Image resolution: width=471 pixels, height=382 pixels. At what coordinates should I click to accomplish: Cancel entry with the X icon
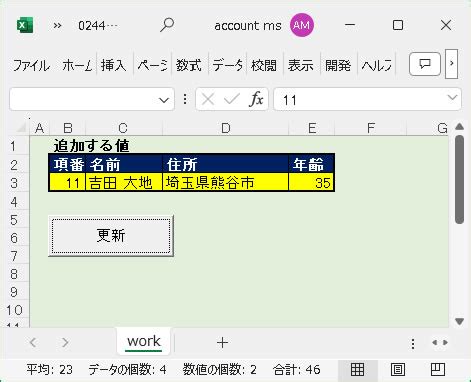(x=208, y=99)
